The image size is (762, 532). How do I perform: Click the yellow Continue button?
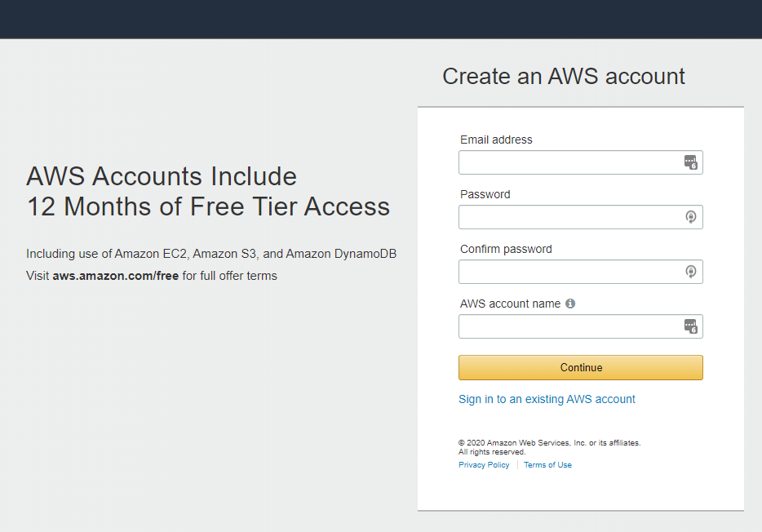[581, 367]
